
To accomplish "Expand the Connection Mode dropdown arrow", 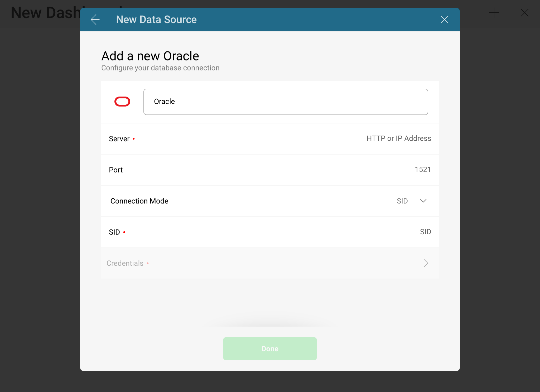I will [423, 201].
